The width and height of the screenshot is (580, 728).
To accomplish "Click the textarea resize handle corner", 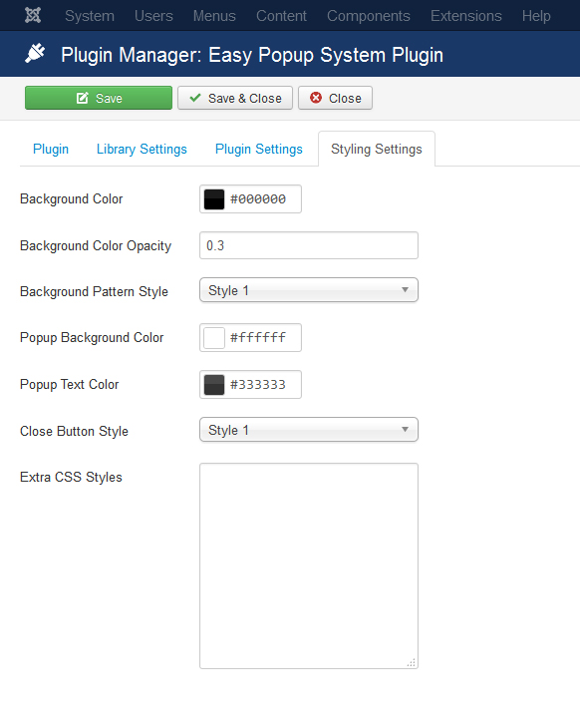I will click(412, 662).
